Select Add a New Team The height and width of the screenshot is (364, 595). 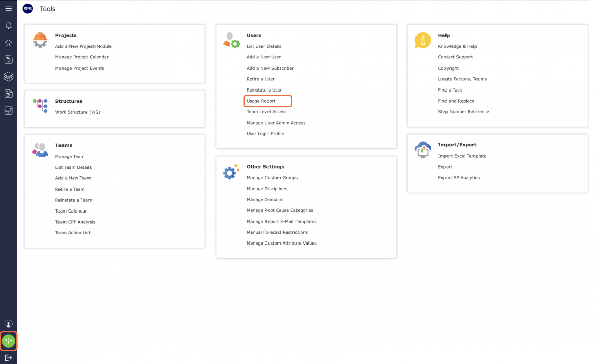(x=73, y=178)
